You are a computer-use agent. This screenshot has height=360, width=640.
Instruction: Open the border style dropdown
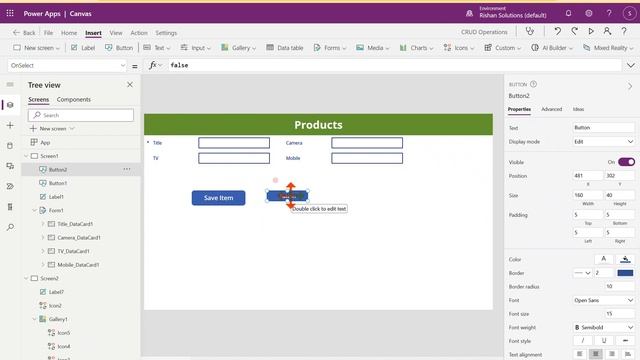[582, 273]
